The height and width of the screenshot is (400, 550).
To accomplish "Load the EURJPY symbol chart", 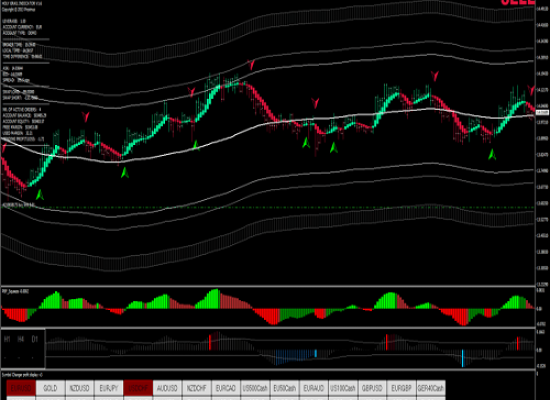I will 109,388.
